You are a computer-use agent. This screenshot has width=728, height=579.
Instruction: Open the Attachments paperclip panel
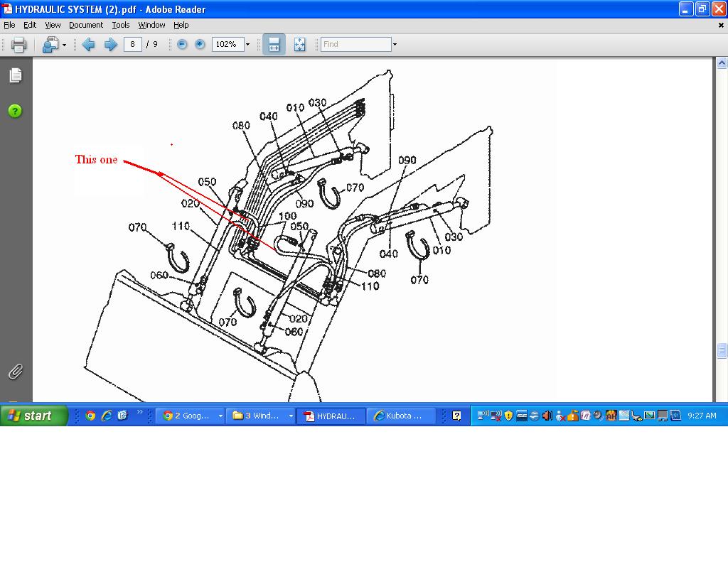(x=16, y=372)
